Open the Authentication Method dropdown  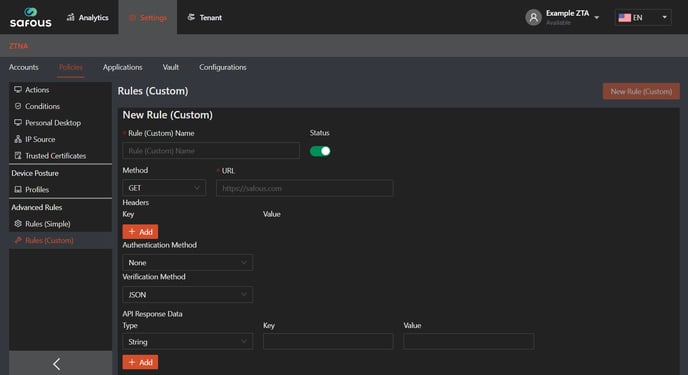coord(188,262)
